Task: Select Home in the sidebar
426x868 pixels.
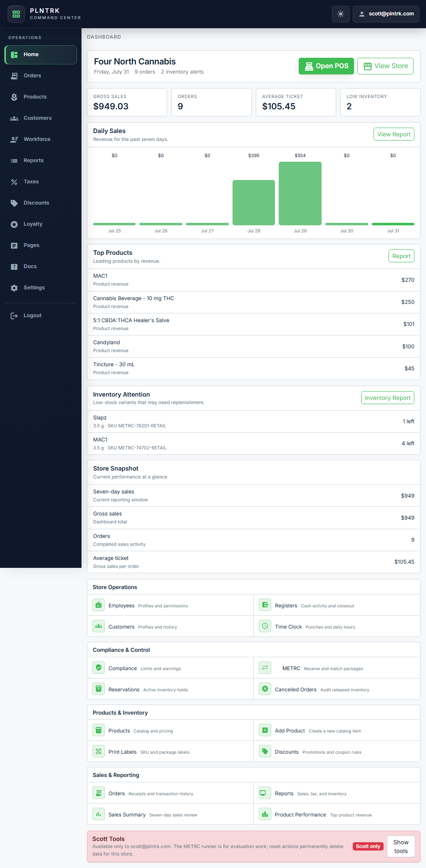Action: click(x=41, y=55)
